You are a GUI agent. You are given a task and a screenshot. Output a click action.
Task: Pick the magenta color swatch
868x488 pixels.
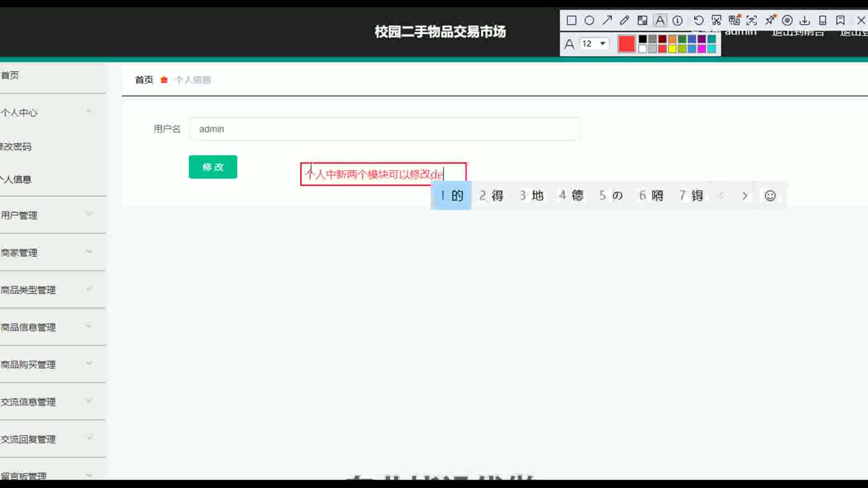tap(702, 49)
